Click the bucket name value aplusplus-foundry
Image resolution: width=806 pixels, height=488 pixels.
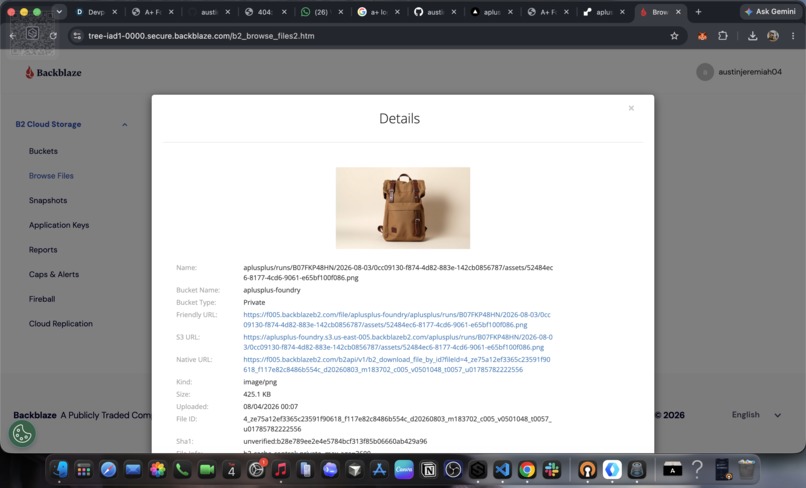[271, 290]
